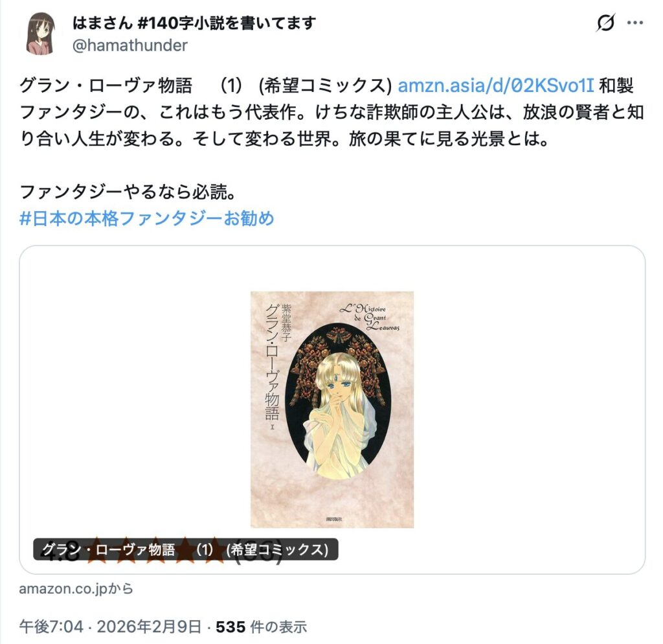Image resolution: width=663 pixels, height=644 pixels.
Task: Click the 午後7:04 post timestamp
Action: click(x=51, y=627)
